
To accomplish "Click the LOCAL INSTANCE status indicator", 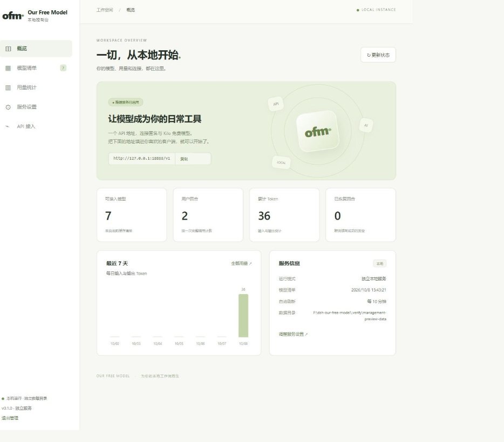I will pos(376,10).
